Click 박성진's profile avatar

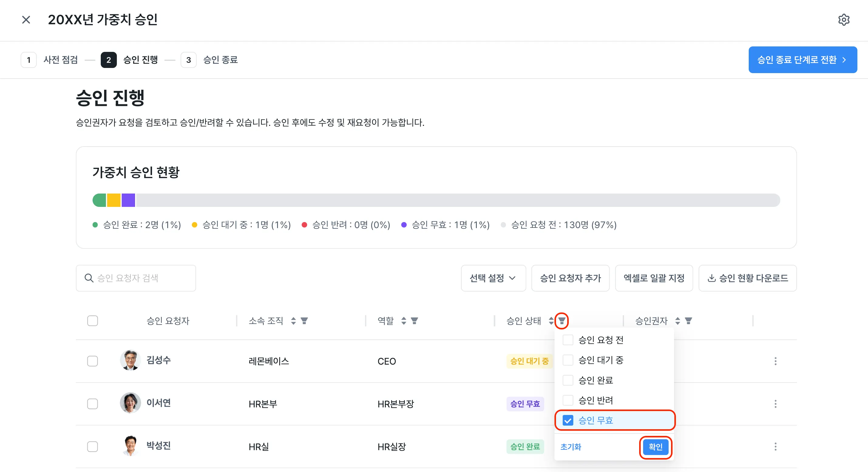131,445
